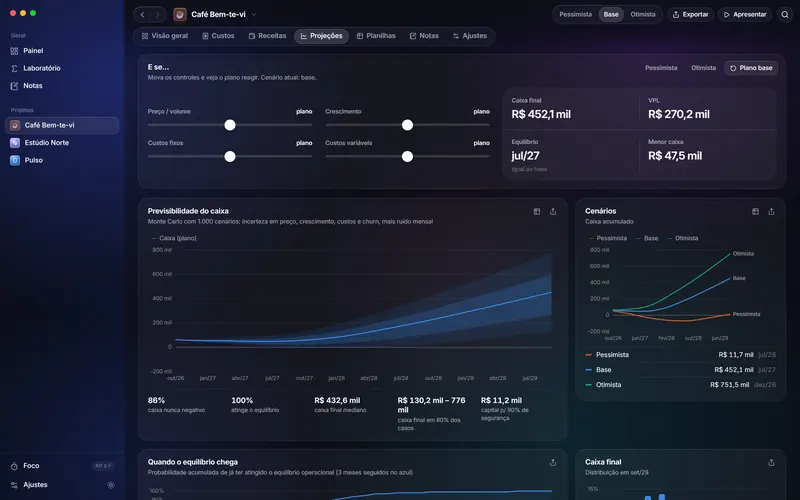Click the Preço / volume slider handle
800x500 pixels.
230,125
